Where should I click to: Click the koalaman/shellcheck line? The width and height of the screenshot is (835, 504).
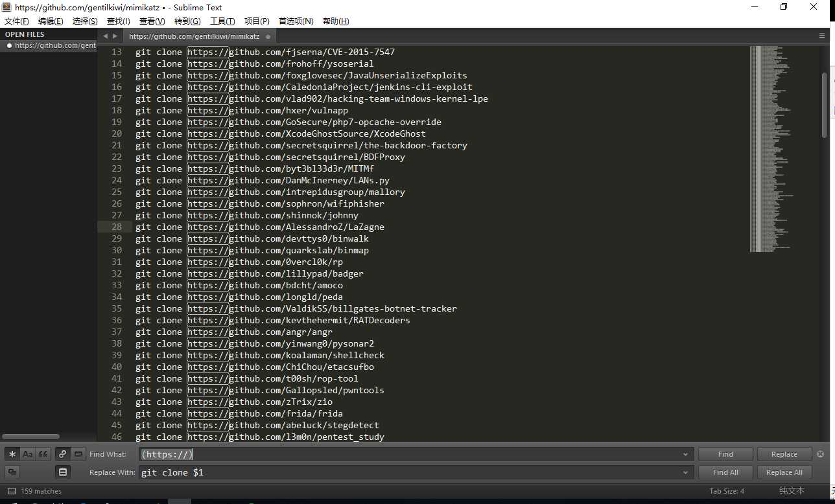click(x=260, y=355)
